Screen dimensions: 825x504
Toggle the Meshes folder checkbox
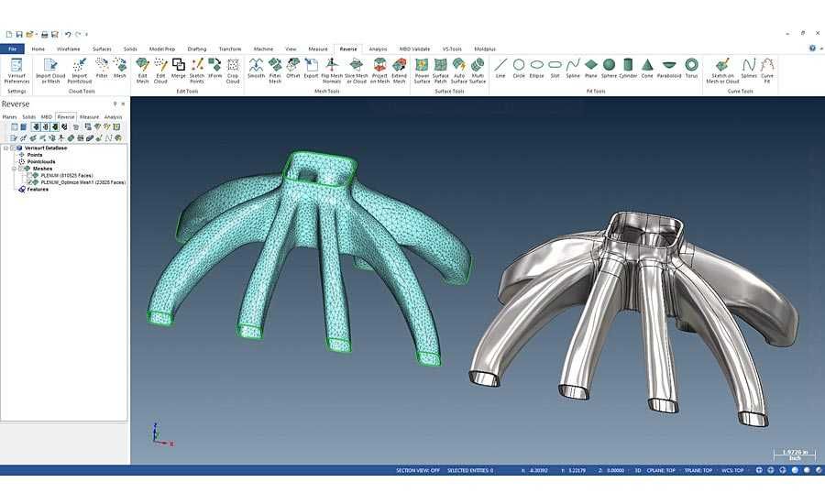coord(20,169)
